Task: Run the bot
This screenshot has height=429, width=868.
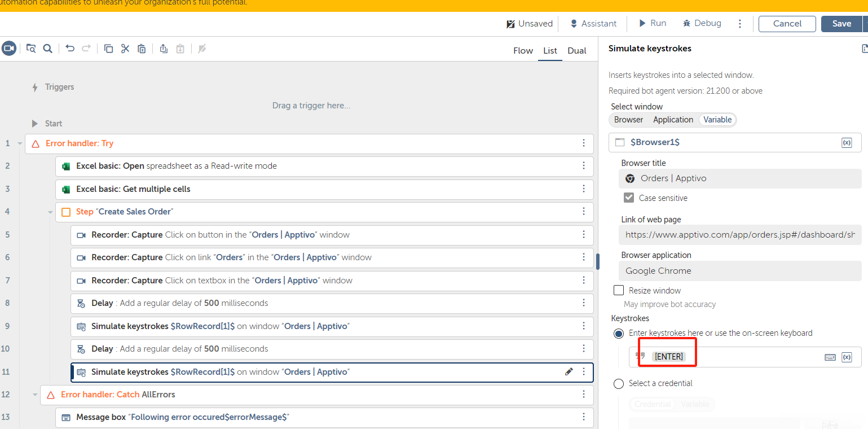Action: pyautogui.click(x=653, y=23)
